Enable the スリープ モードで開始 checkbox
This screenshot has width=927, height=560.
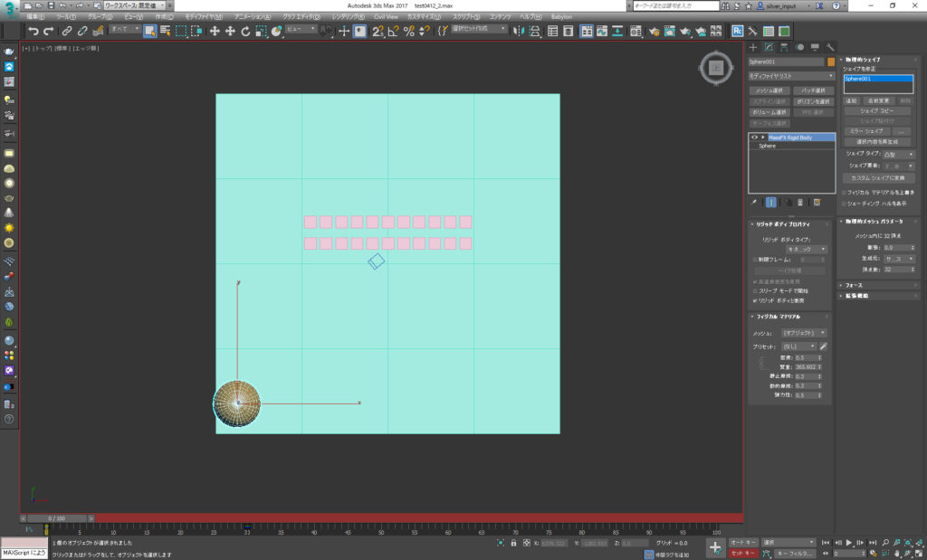(x=756, y=290)
